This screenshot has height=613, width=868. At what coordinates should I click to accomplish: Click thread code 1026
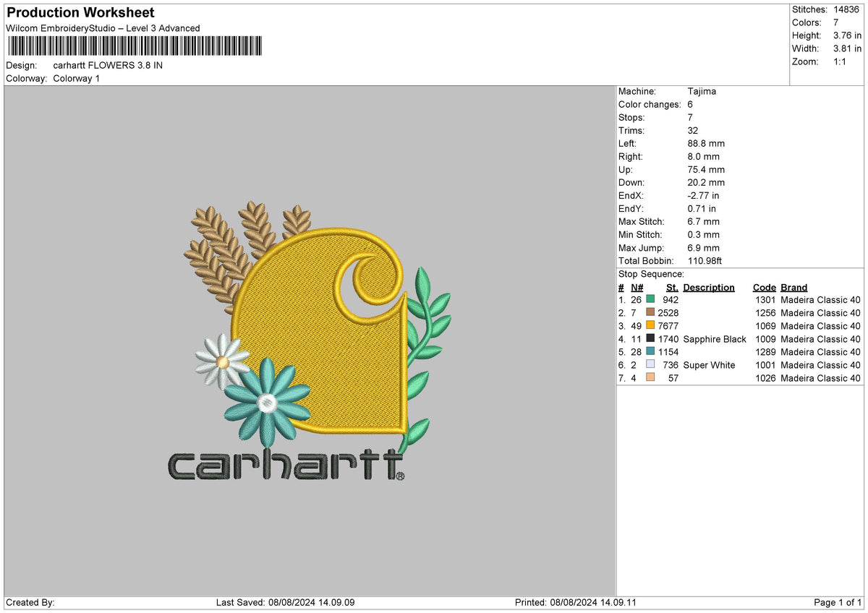tap(764, 378)
